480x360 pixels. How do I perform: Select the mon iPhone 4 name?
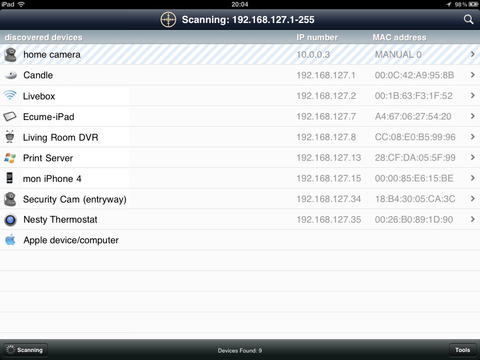point(52,179)
